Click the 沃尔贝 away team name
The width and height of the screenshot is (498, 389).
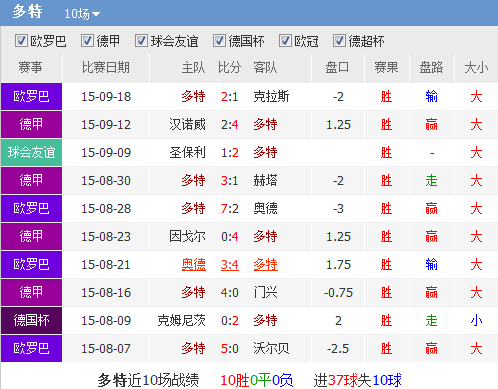pos(271,349)
